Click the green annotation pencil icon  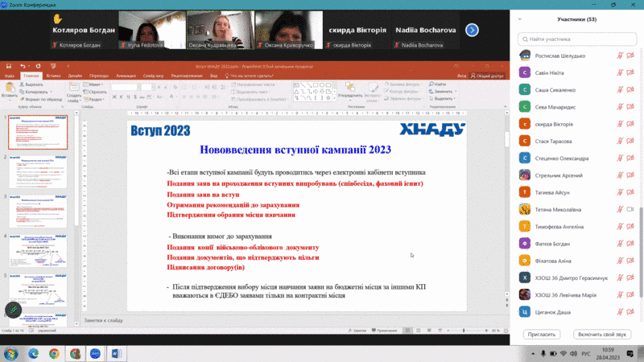click(12, 310)
